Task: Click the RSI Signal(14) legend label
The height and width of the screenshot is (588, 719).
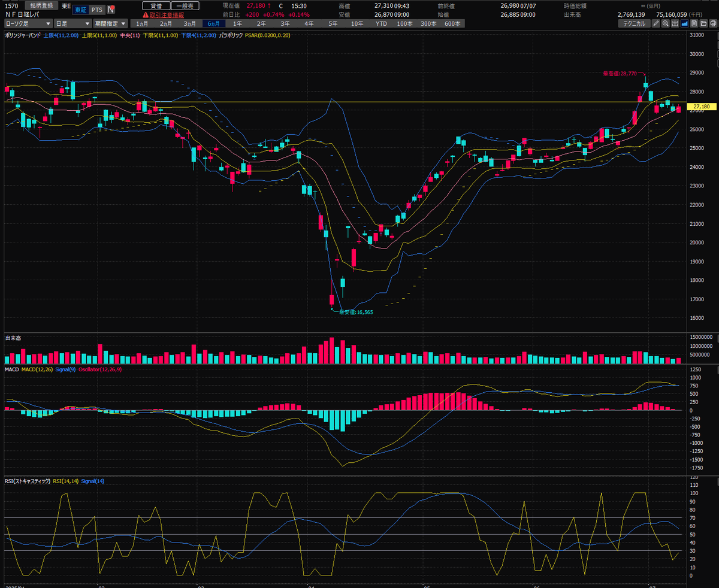Action: coord(92,481)
